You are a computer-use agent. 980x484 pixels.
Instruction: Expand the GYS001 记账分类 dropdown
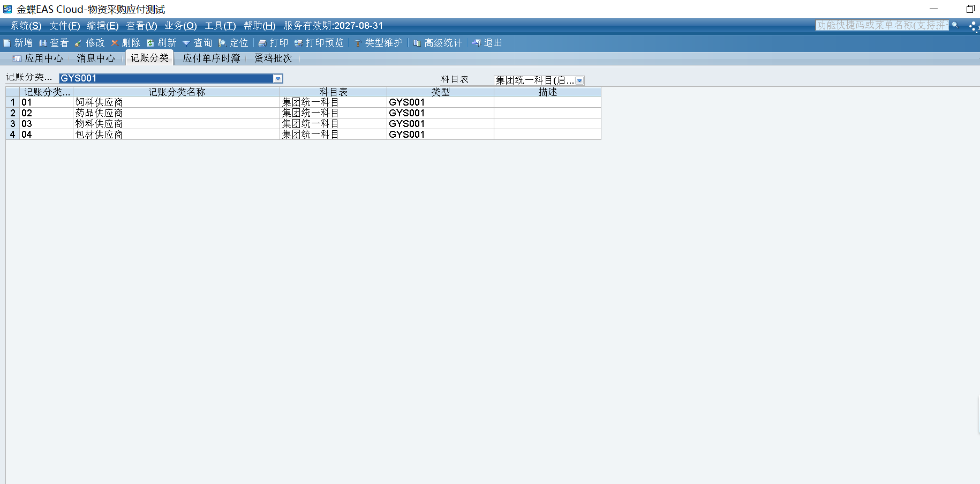click(x=278, y=79)
